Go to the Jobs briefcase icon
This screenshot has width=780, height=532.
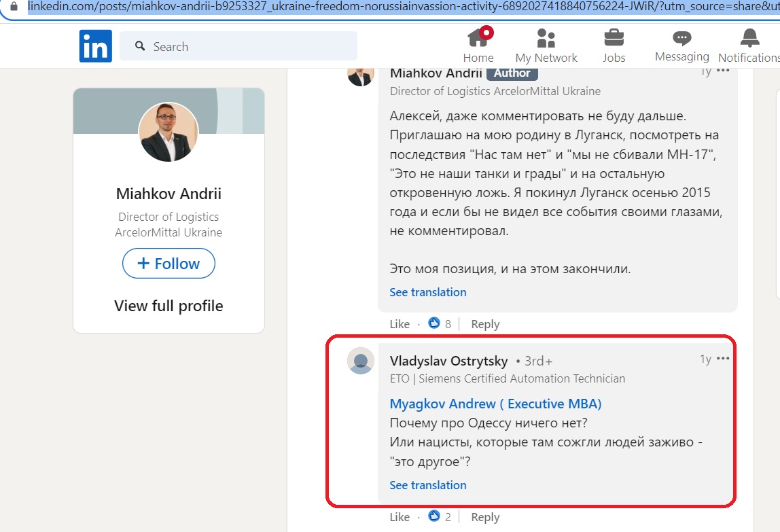tap(614, 38)
